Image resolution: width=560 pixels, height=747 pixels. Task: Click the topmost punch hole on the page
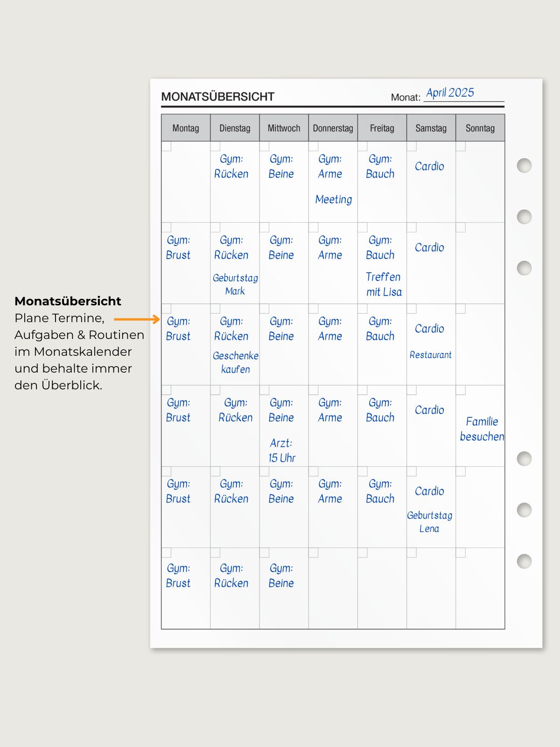pos(524,165)
